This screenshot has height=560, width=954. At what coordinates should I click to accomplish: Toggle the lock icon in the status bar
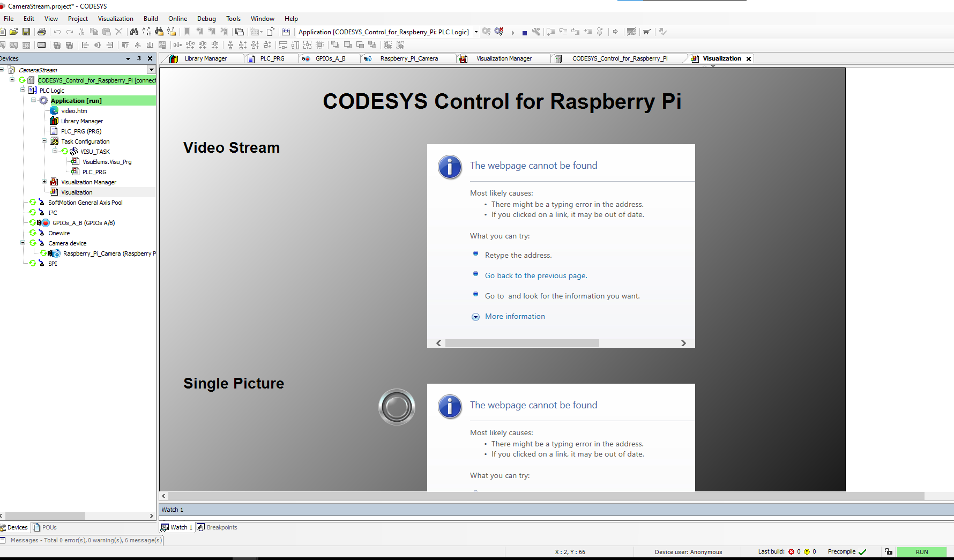888,552
